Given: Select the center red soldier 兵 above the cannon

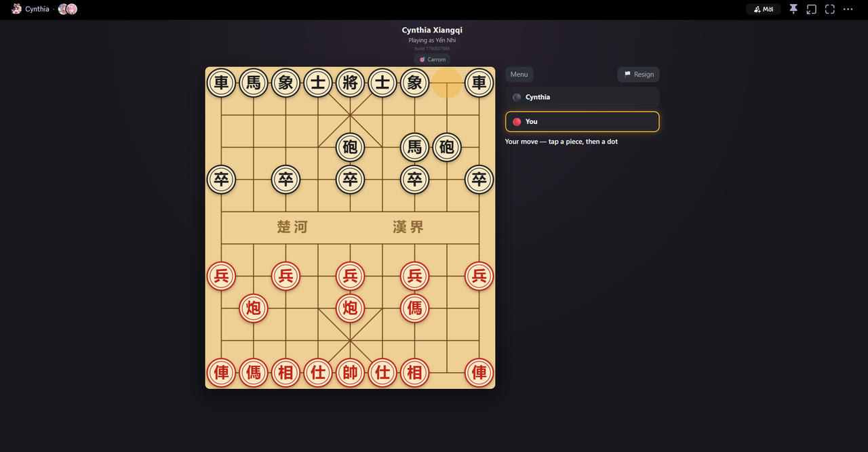Looking at the screenshot, I should [x=350, y=276].
